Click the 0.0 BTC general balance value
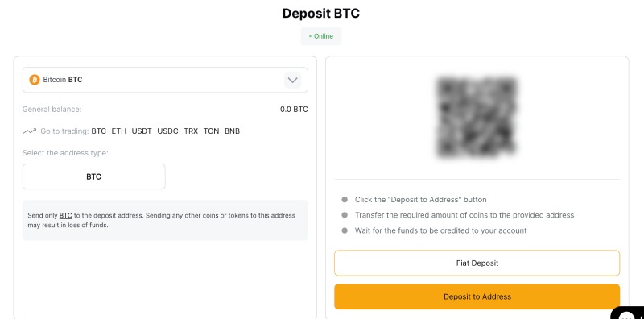 294,110
